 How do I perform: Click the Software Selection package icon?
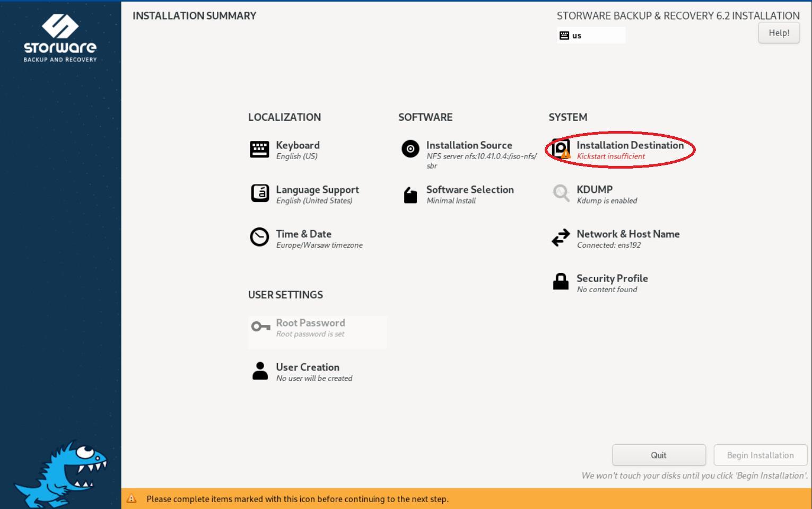[x=410, y=195]
